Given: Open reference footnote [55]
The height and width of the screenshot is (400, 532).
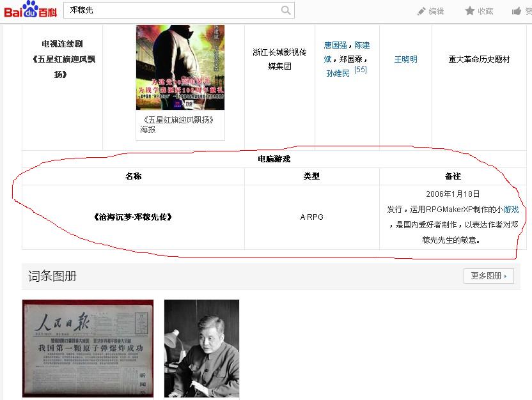Looking at the screenshot, I should [x=361, y=70].
